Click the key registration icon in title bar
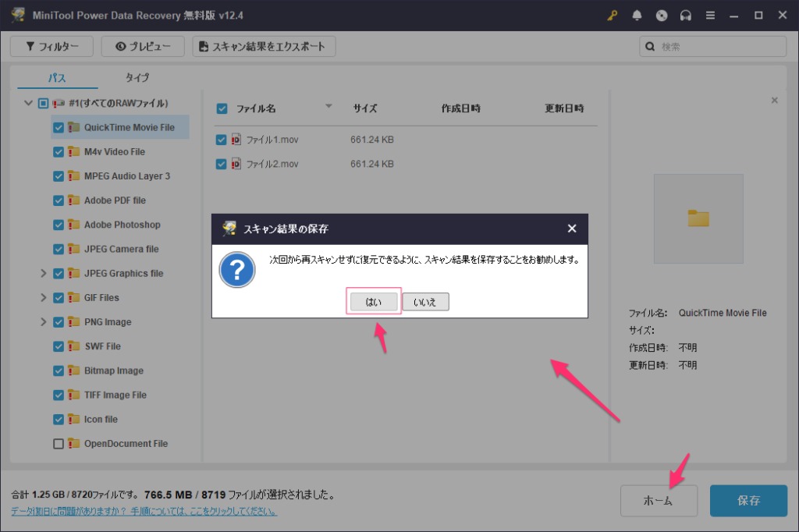Image resolution: width=799 pixels, height=532 pixels. pyautogui.click(x=612, y=16)
